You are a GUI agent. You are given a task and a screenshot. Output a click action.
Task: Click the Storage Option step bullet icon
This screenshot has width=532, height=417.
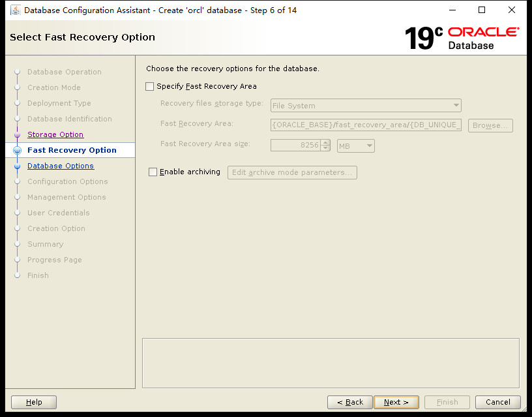point(18,135)
